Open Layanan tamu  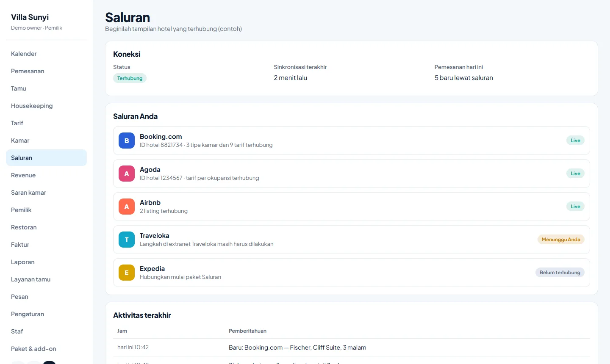tap(46, 279)
